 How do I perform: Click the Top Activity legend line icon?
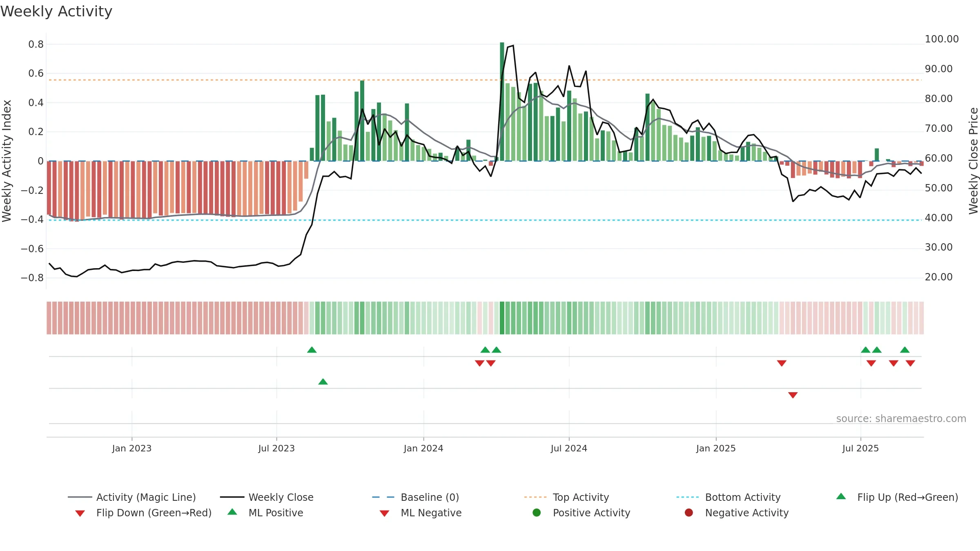(535, 497)
